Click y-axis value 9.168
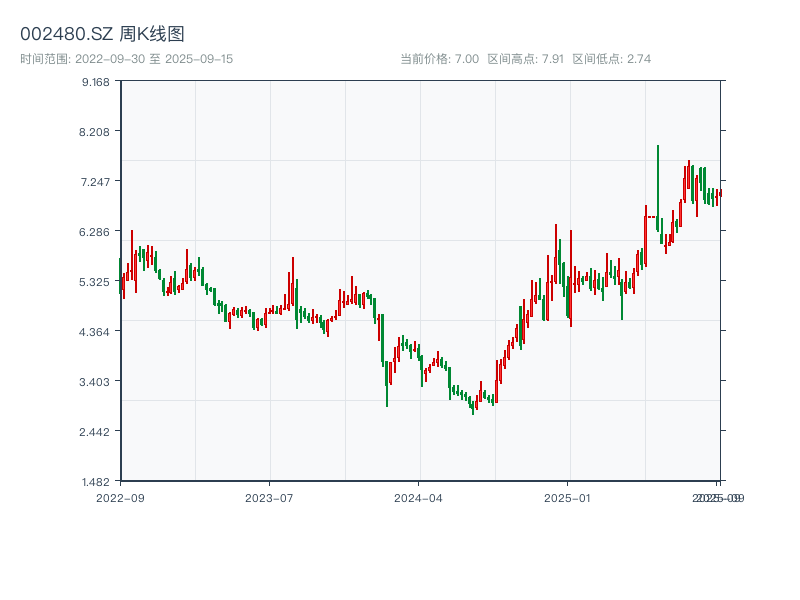The width and height of the screenshot is (800, 600). pyautogui.click(x=95, y=82)
